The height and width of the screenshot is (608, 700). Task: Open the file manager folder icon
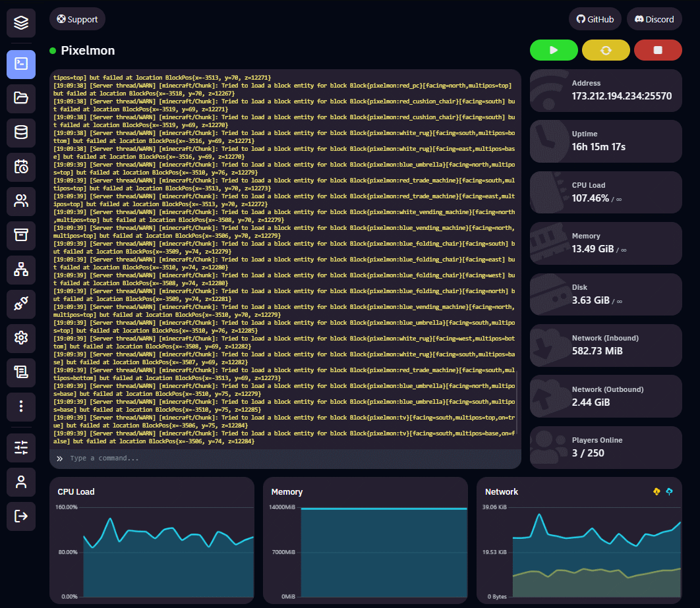(x=21, y=98)
